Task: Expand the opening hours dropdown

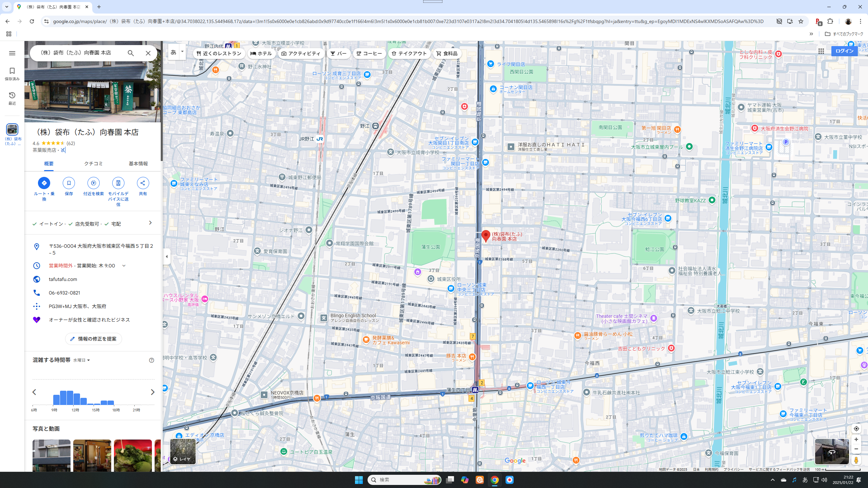Action: (124, 266)
